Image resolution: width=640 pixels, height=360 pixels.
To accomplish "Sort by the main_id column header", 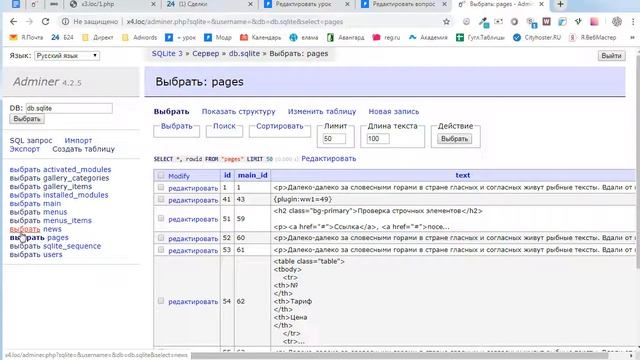I will click(x=252, y=175).
